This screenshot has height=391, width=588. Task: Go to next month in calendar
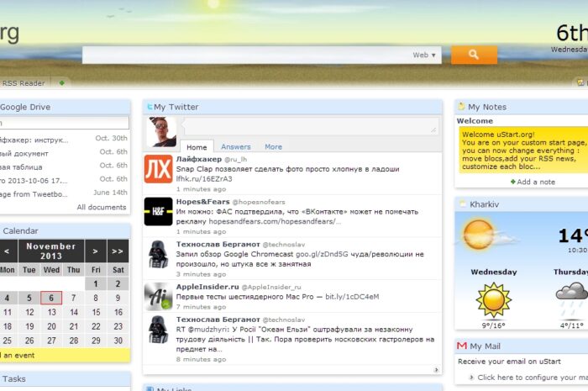click(x=95, y=251)
